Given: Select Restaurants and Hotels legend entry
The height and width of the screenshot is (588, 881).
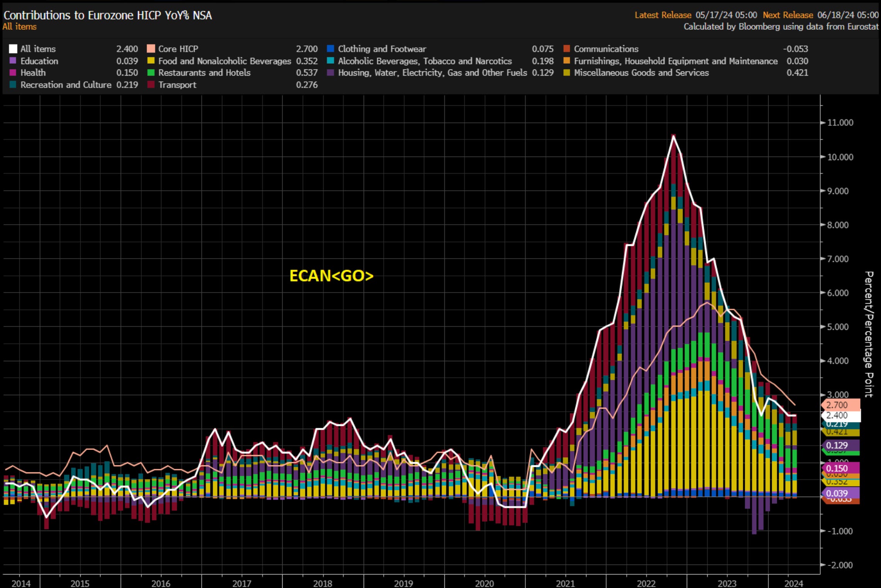Looking at the screenshot, I should [x=204, y=73].
